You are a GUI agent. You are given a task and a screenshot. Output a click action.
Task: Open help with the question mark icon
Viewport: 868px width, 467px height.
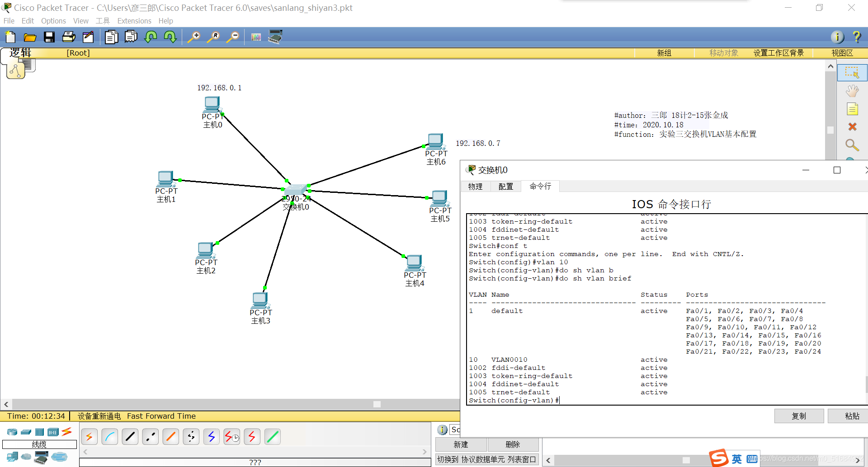coord(856,37)
